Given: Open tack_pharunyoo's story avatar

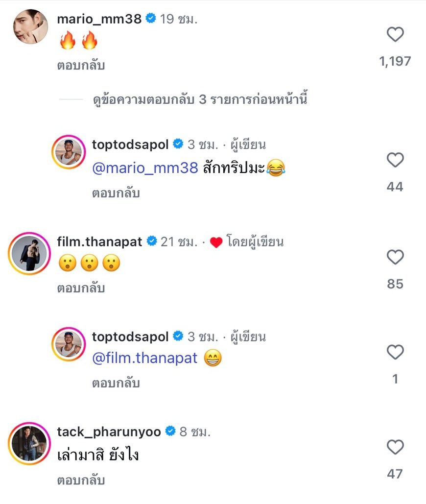Looking at the screenshot, I should point(30,443).
